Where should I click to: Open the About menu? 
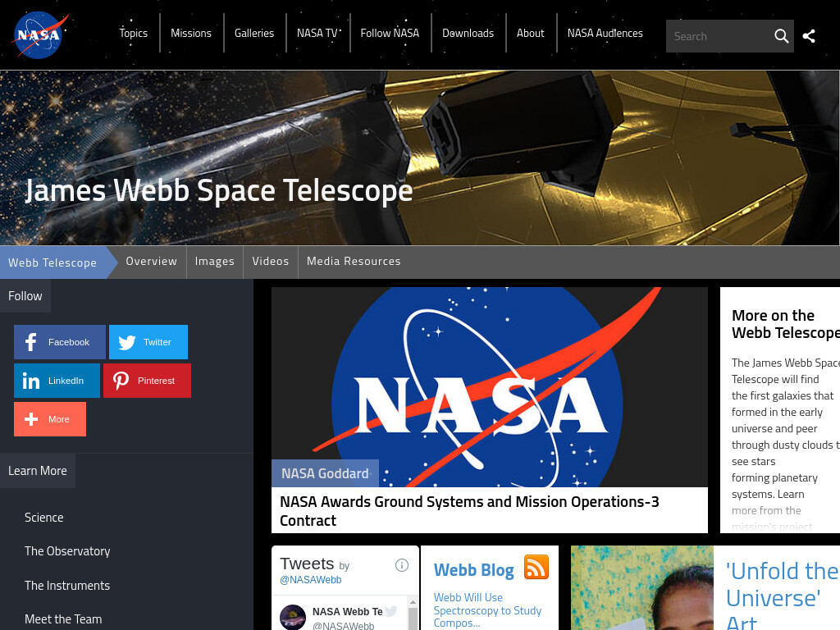[x=531, y=33]
